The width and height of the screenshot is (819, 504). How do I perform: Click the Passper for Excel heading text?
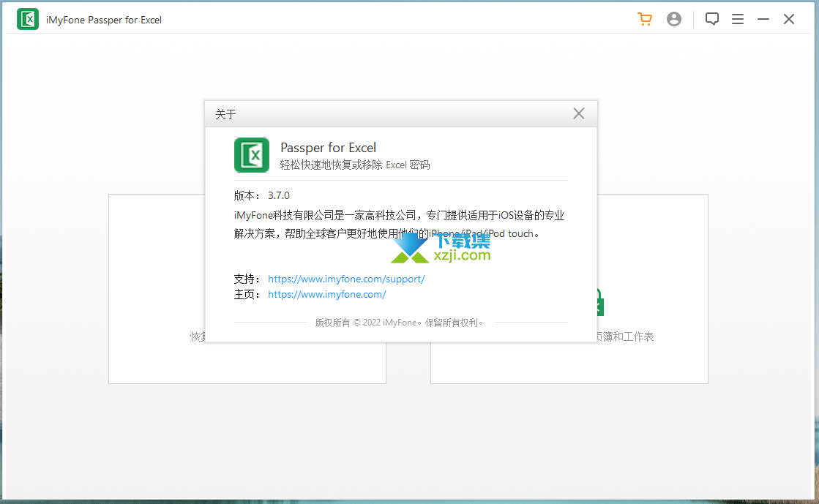coord(328,148)
